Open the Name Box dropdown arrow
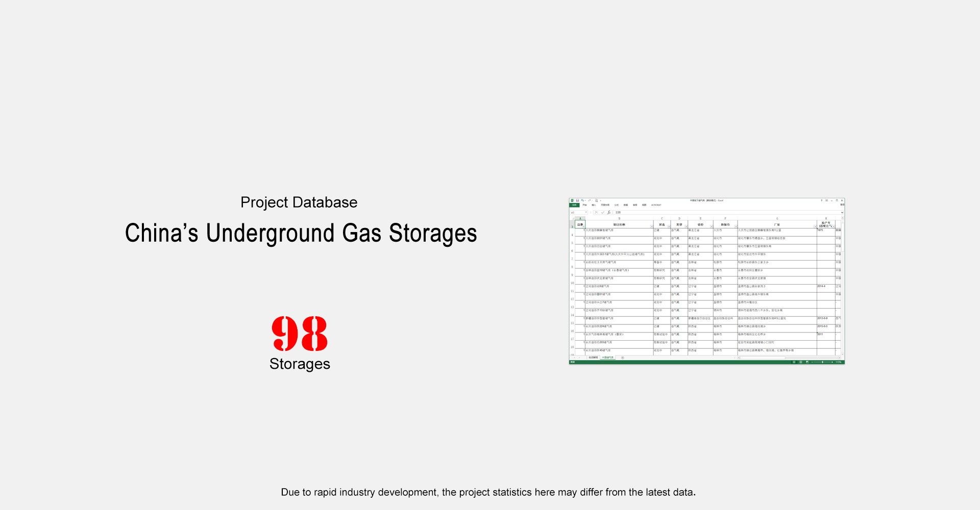The image size is (980, 510). (586, 212)
